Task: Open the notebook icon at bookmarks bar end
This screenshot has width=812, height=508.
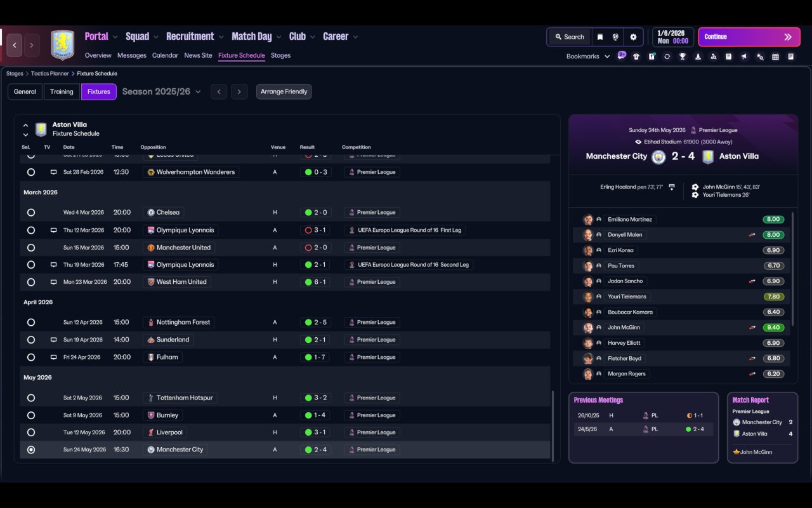Action: click(791, 57)
